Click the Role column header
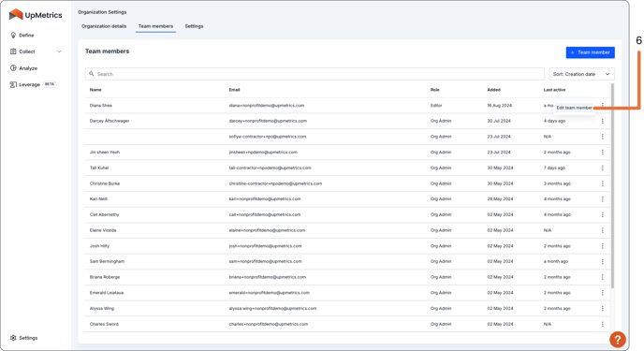This screenshot has width=644, height=351. [435, 90]
